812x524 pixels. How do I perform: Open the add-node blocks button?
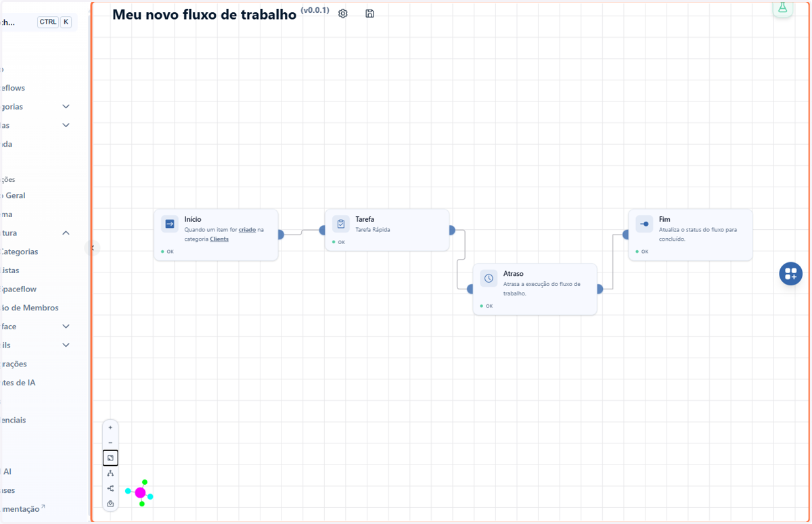[790, 274]
